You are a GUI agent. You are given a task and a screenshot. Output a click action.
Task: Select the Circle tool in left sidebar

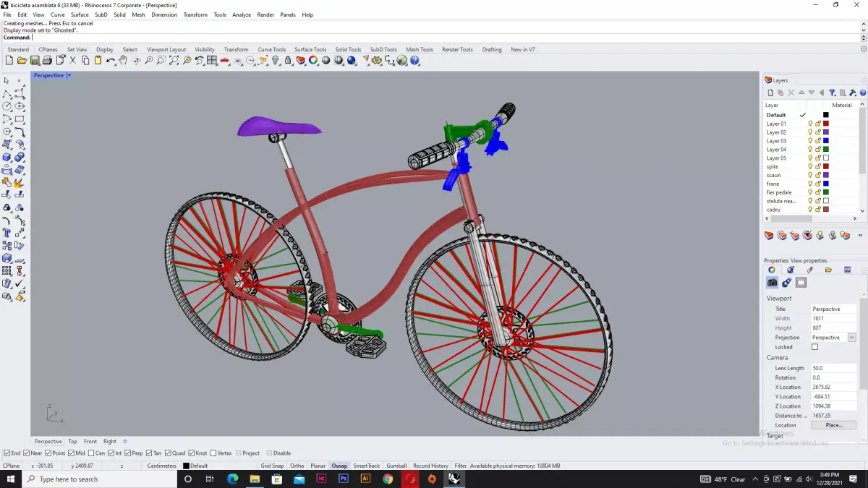[7, 106]
